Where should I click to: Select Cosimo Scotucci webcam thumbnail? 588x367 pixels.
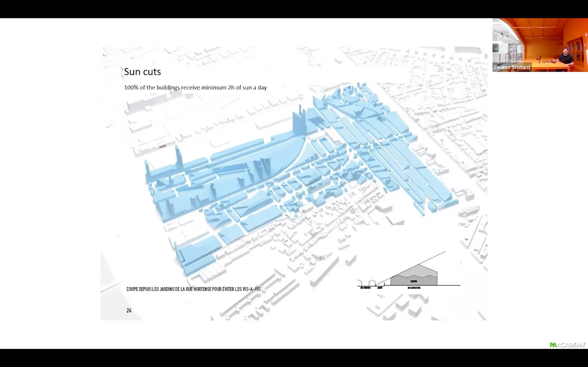pyautogui.click(x=540, y=45)
